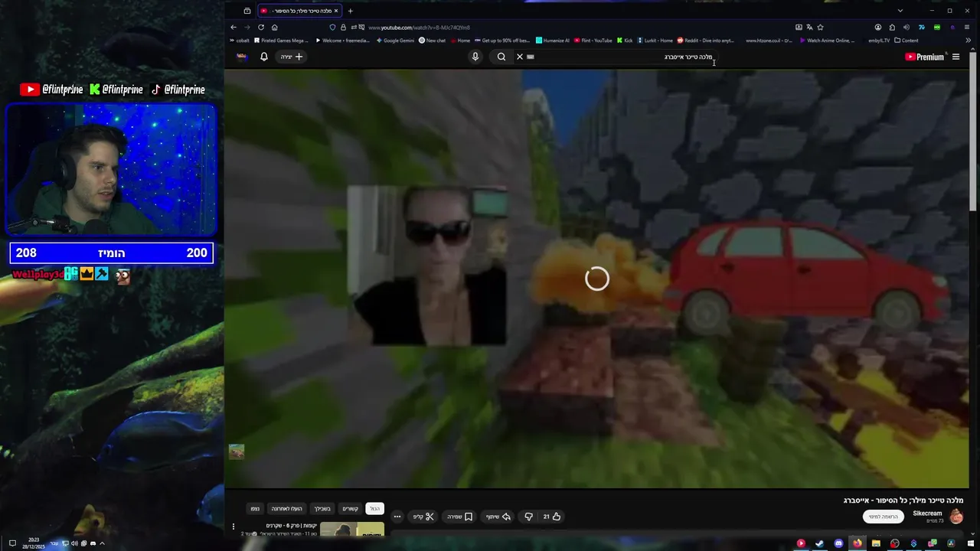This screenshot has width=980, height=551.
Task: Click the Discord icon in the taskbar
Action: (x=838, y=543)
